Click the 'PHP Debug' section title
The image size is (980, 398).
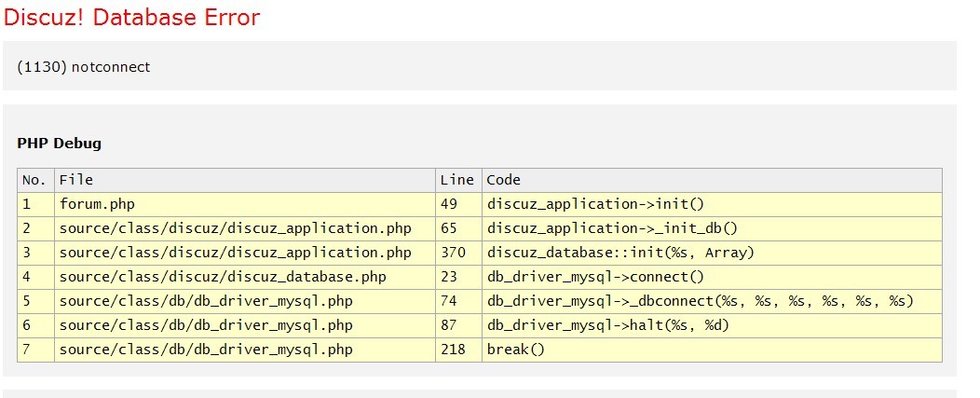click(59, 144)
